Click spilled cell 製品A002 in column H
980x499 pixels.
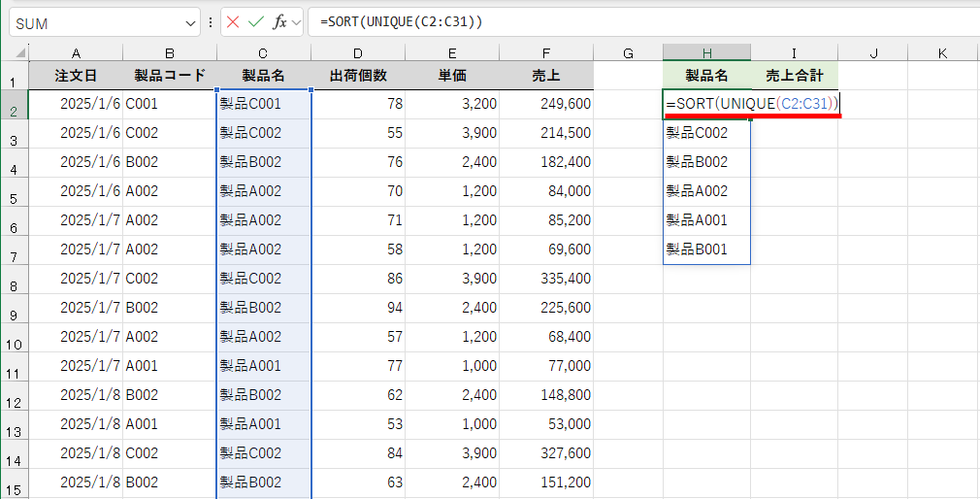pos(707,191)
